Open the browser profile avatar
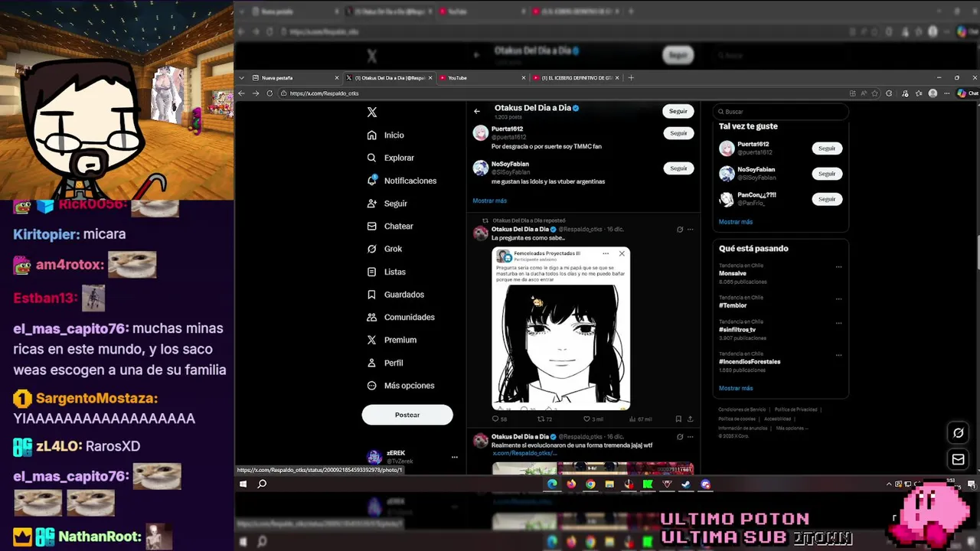This screenshot has width=980, height=551. click(x=933, y=93)
